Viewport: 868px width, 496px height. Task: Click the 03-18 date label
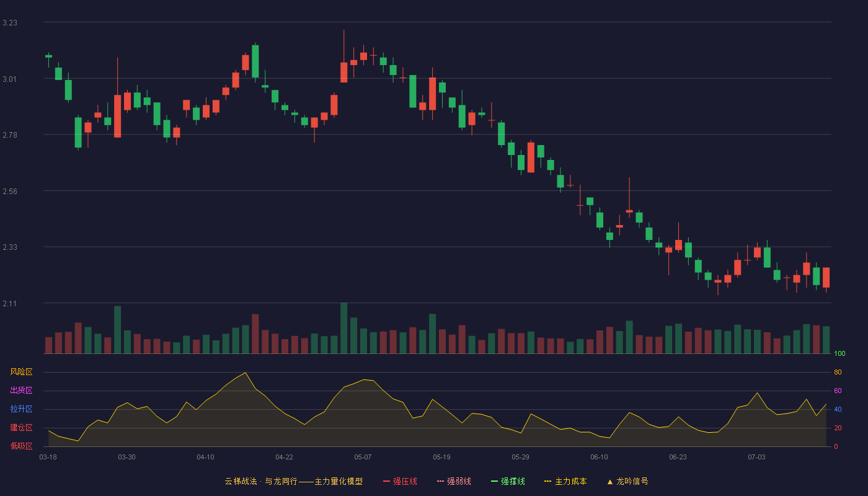(48, 457)
